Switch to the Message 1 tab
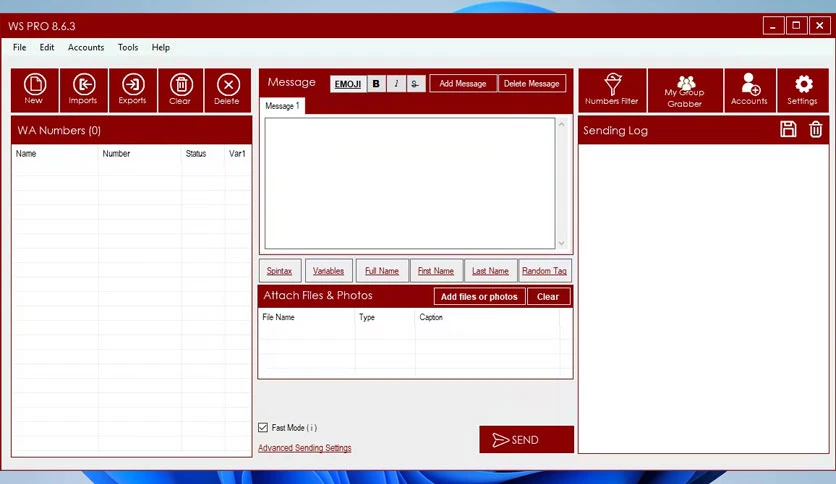Image resolution: width=836 pixels, height=484 pixels. click(x=283, y=106)
